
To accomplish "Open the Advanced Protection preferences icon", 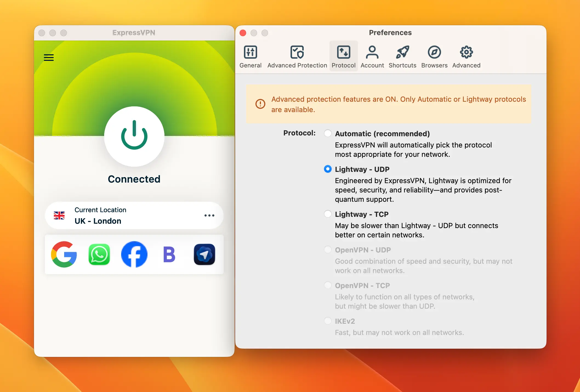I will point(297,56).
